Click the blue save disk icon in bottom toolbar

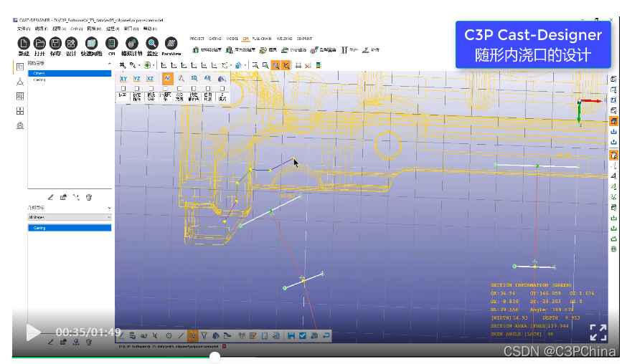pos(291,335)
